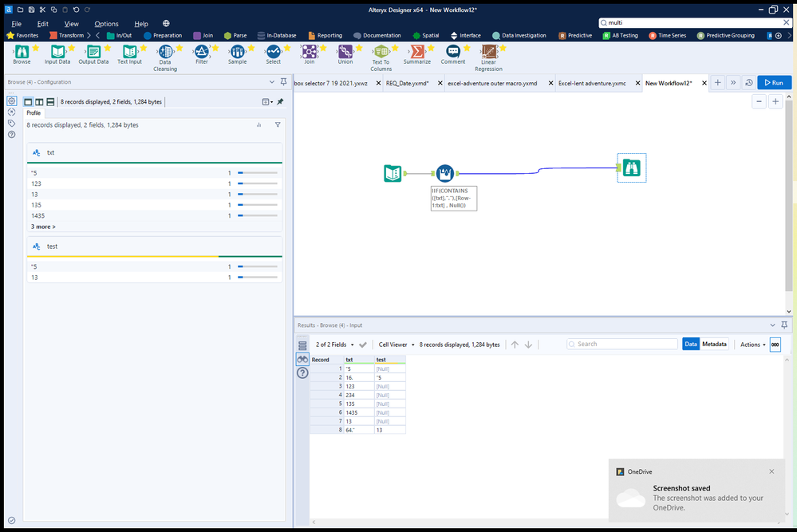The image size is (797, 532).
Task: Expand the Configuration panel chevron menu
Action: click(272, 82)
